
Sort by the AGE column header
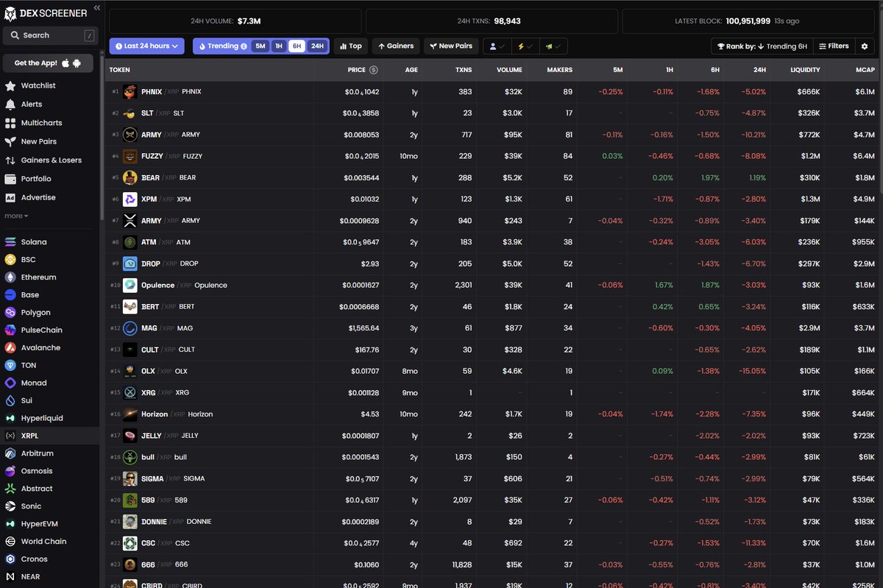411,70
